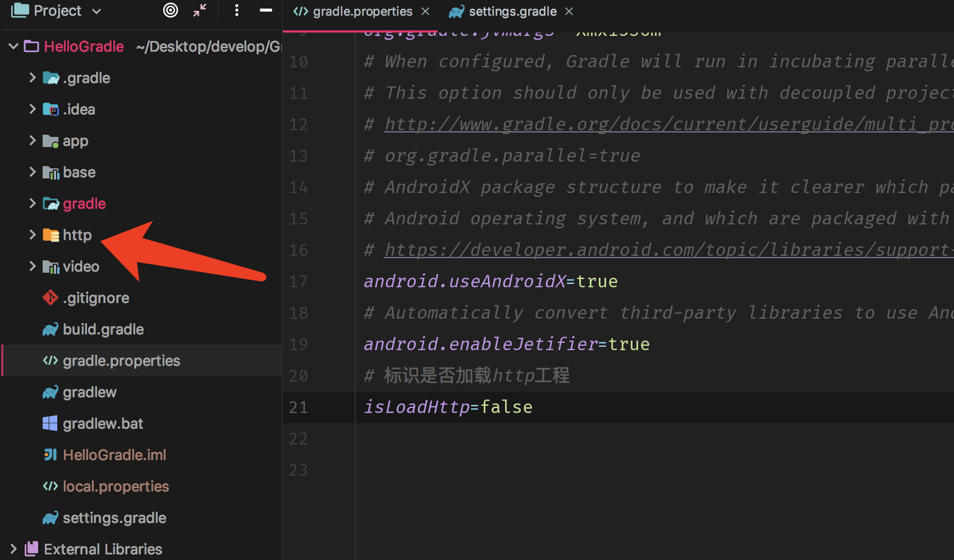This screenshot has height=560, width=954.
Task: Click the gradle.properties file icon in tree
Action: 51,360
